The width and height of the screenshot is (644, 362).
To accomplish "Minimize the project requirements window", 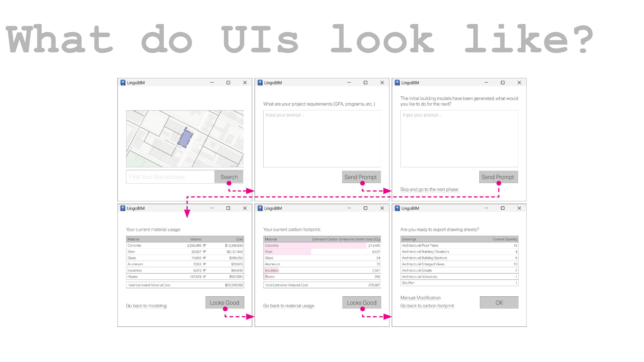I will 349,82.
